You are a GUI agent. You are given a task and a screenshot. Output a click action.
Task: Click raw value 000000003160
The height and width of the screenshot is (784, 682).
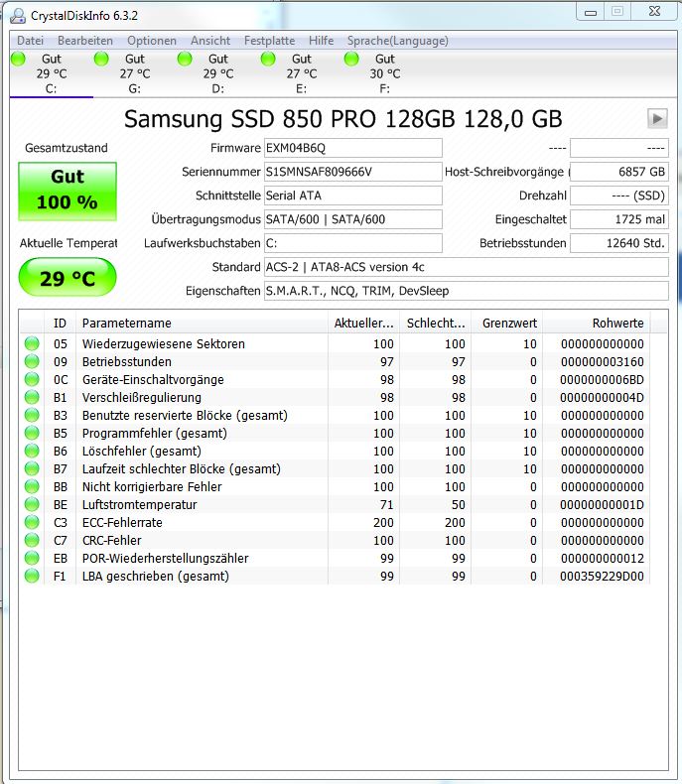click(602, 361)
